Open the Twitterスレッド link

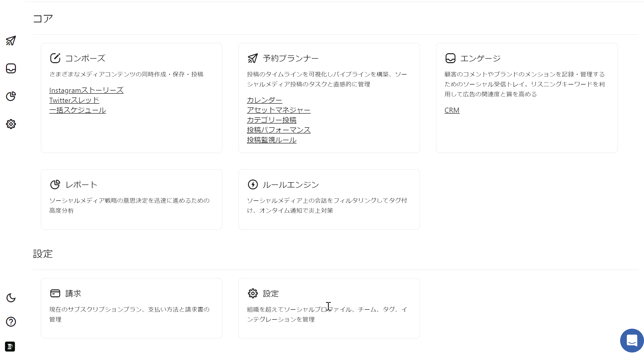(x=74, y=100)
